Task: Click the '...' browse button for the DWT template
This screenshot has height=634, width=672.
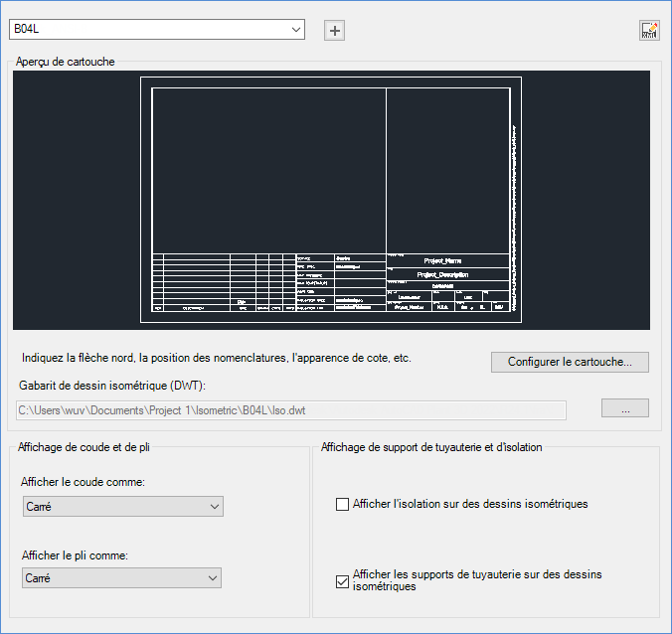Action: (625, 407)
